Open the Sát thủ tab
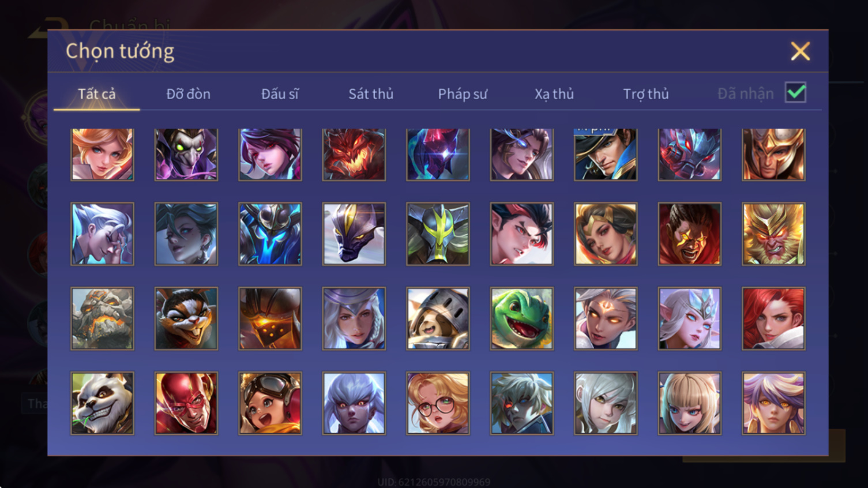868x488 pixels. click(371, 94)
